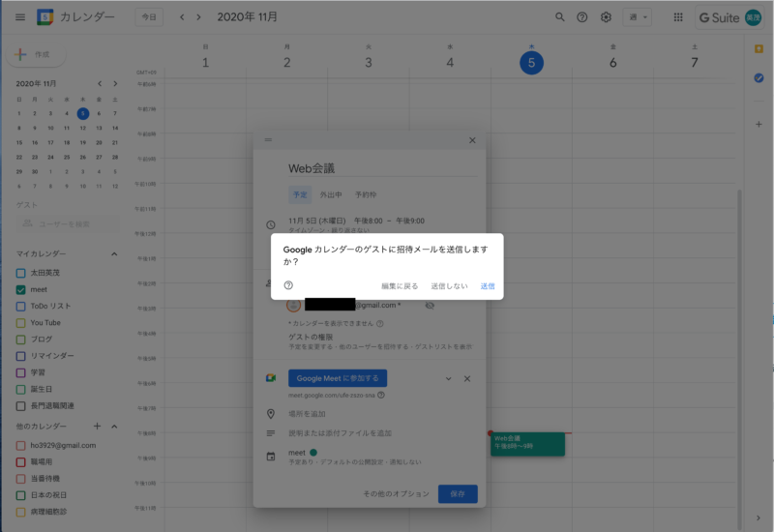Toggle ho3929@gmail.com calendar checkbox
This screenshot has height=532, width=774.
[x=20, y=445]
